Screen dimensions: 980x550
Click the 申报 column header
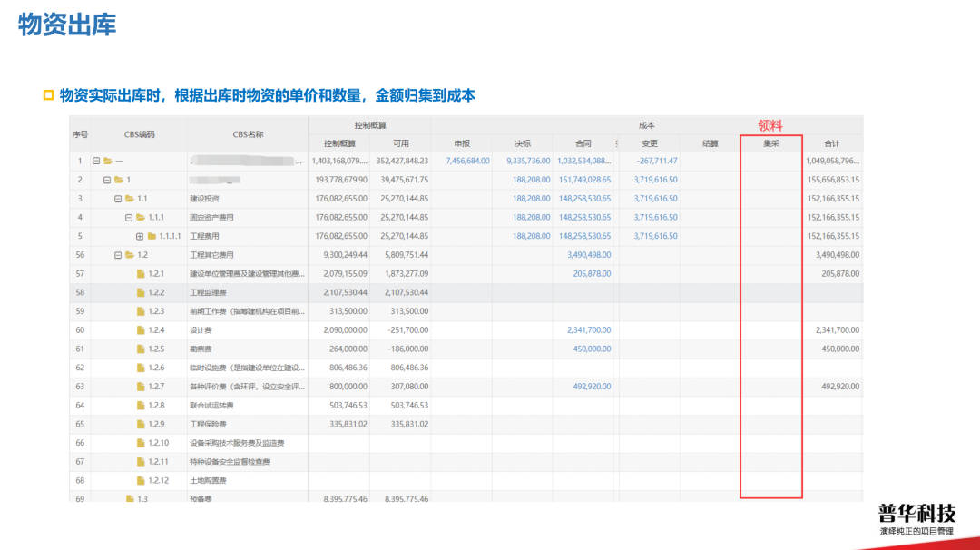click(x=462, y=143)
